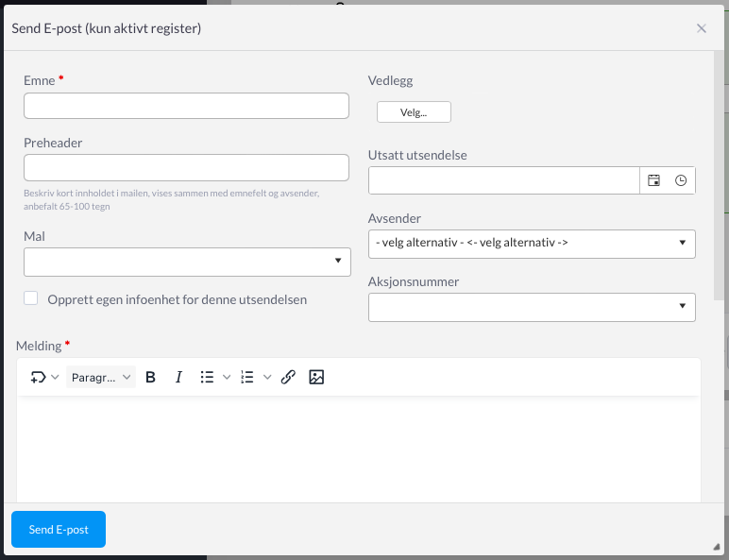Screen dimensions: 729x560
Task: Click into the Emne subject field
Action: point(186,106)
